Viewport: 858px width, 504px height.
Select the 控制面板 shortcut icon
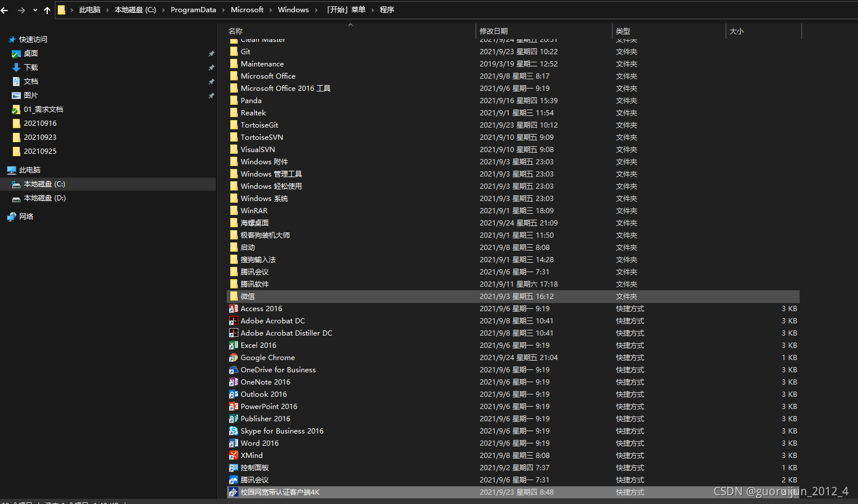(x=233, y=468)
